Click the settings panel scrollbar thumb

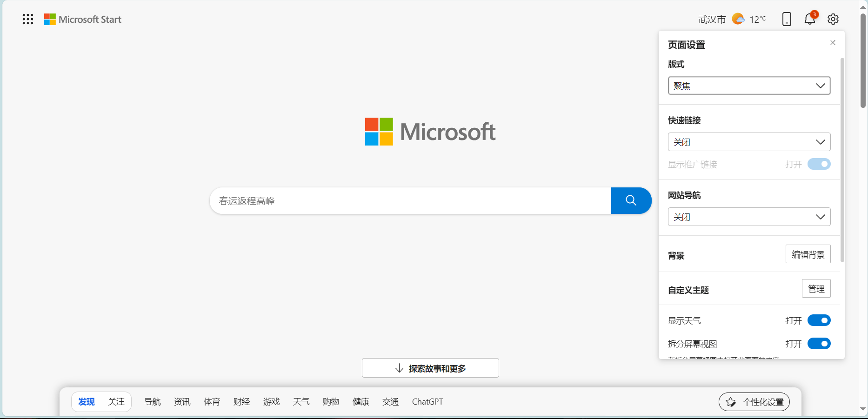point(842,160)
